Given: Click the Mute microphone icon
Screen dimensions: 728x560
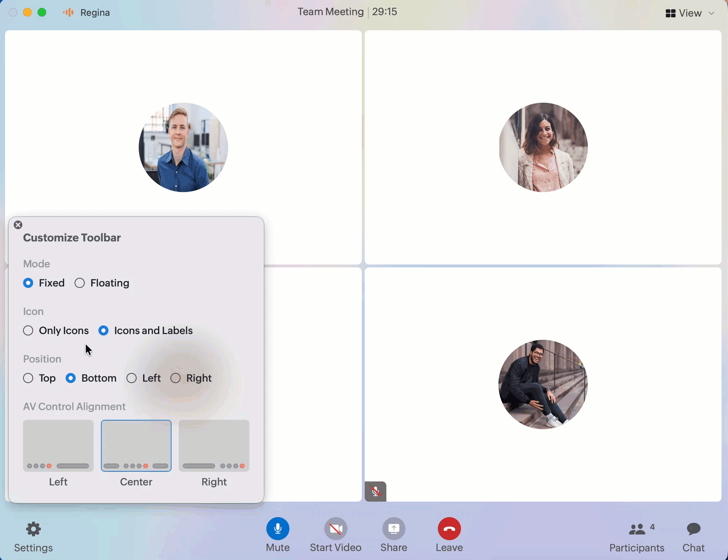Looking at the screenshot, I should 278,529.
